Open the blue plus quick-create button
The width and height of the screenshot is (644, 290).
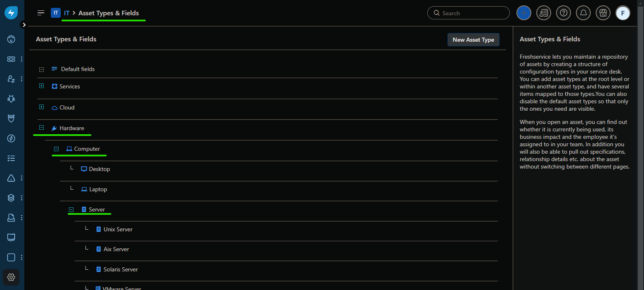click(523, 13)
